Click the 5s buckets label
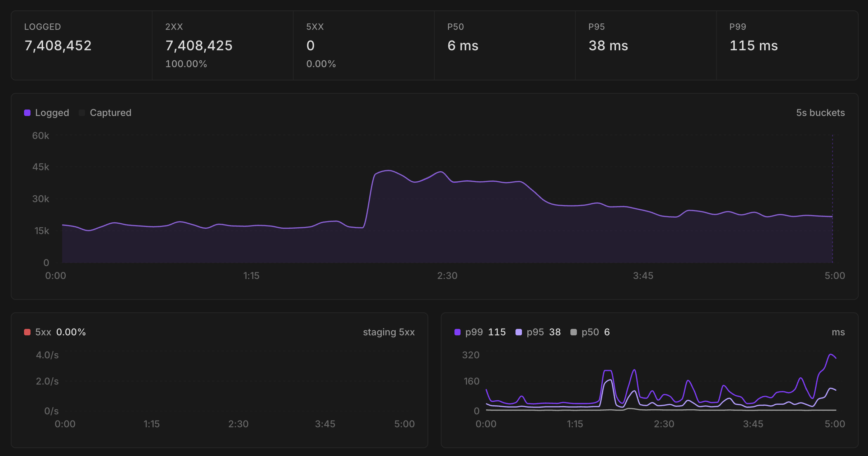 coord(820,113)
